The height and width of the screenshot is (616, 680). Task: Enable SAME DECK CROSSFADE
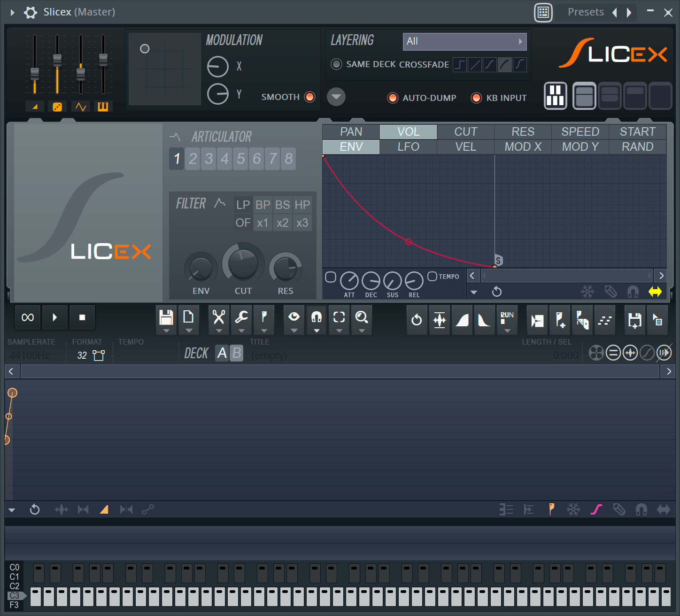point(336,64)
